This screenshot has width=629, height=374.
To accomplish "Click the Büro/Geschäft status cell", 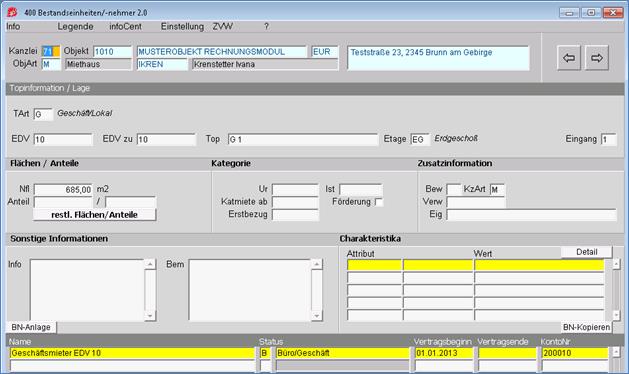I will [343, 353].
